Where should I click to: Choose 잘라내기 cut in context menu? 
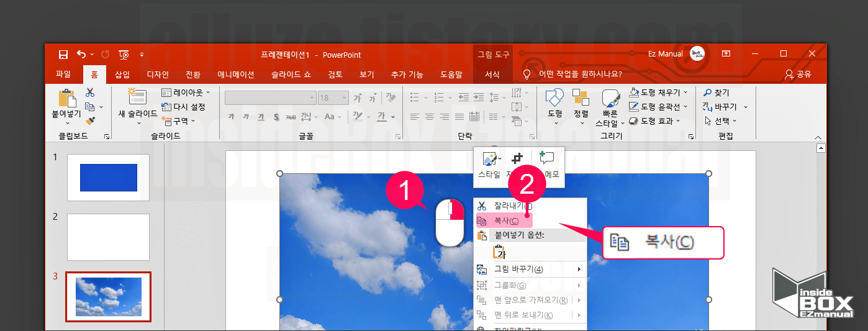coord(530,206)
